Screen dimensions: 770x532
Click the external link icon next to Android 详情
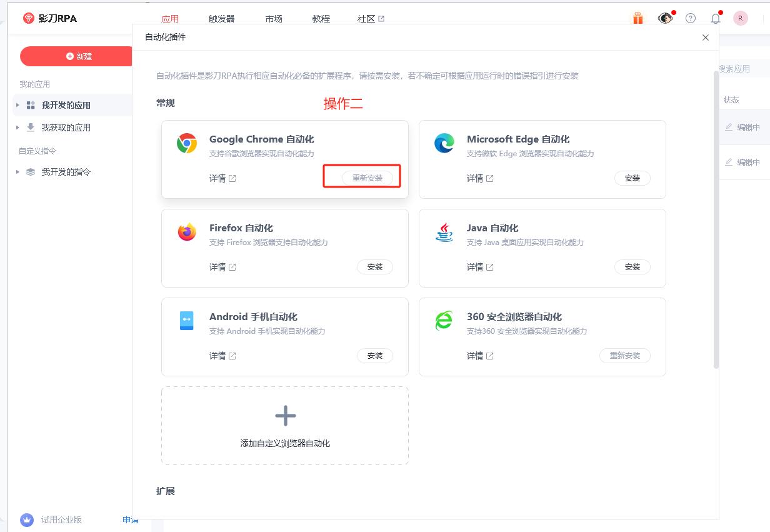pyautogui.click(x=232, y=356)
